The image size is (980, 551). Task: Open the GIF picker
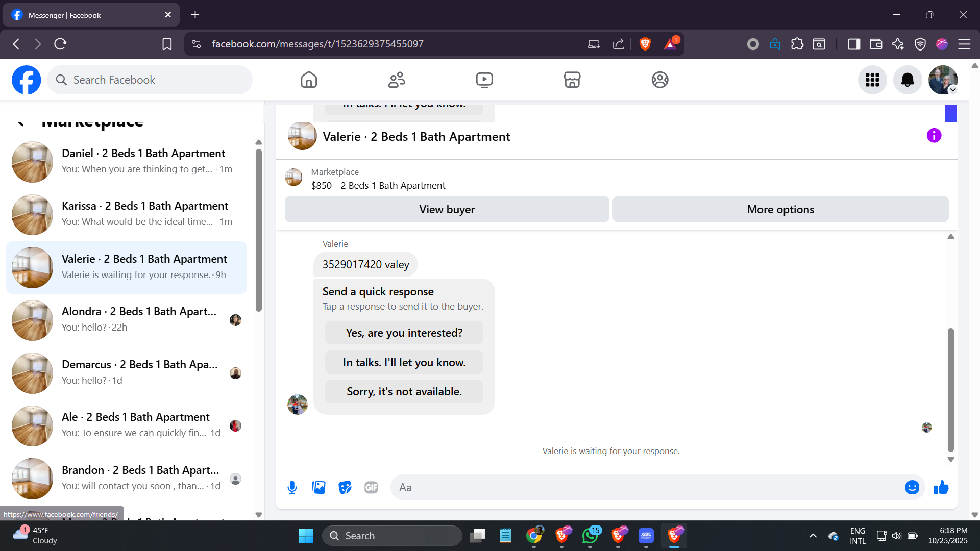coord(371,488)
